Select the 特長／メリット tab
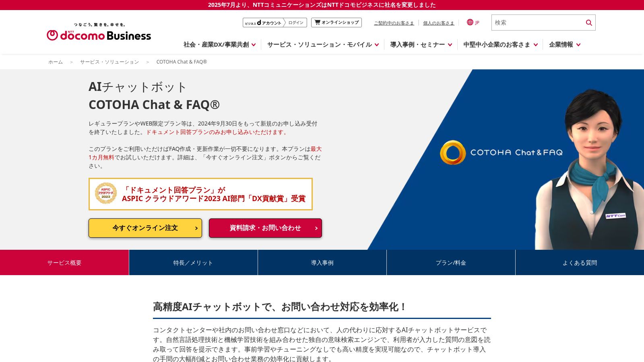This screenshot has height=362, width=644. pyautogui.click(x=193, y=263)
